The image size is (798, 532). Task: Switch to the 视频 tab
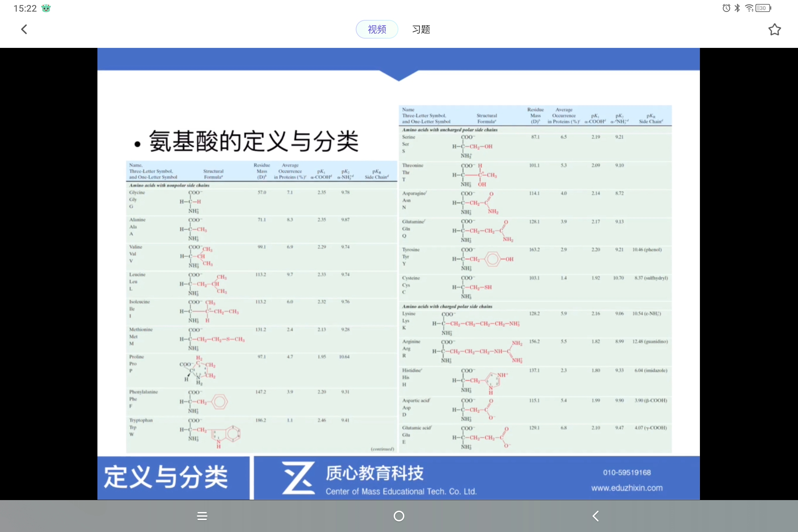coord(377,29)
